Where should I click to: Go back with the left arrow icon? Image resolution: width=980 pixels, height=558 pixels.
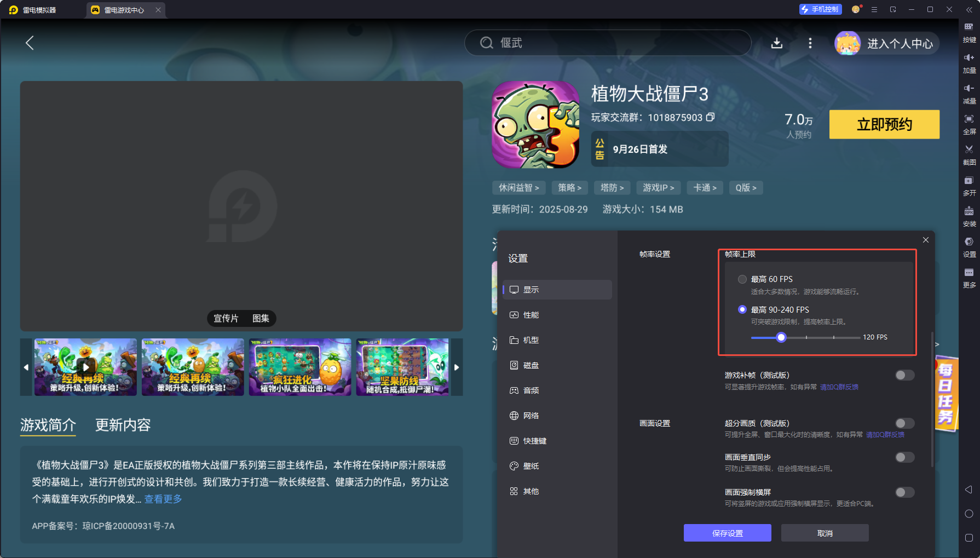tap(30, 43)
